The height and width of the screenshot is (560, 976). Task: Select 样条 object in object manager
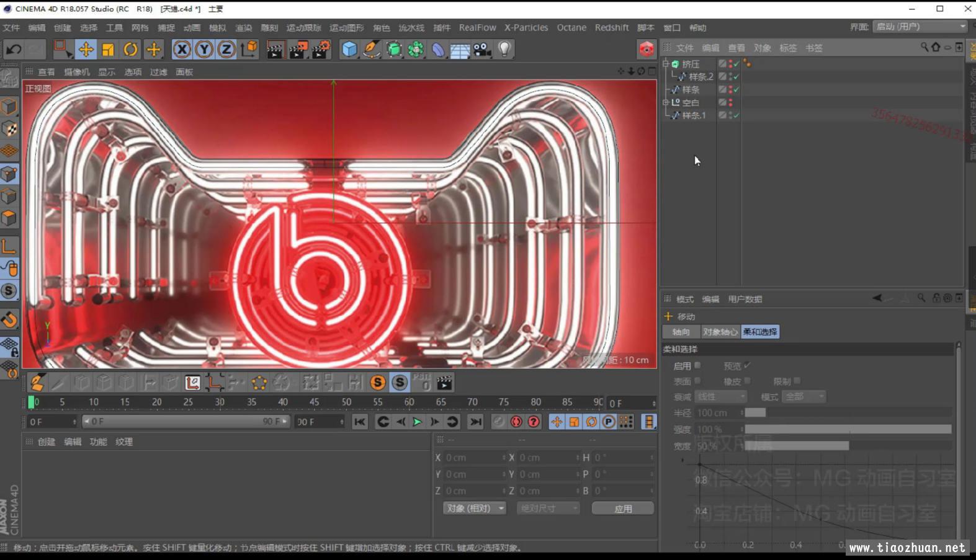tap(691, 90)
